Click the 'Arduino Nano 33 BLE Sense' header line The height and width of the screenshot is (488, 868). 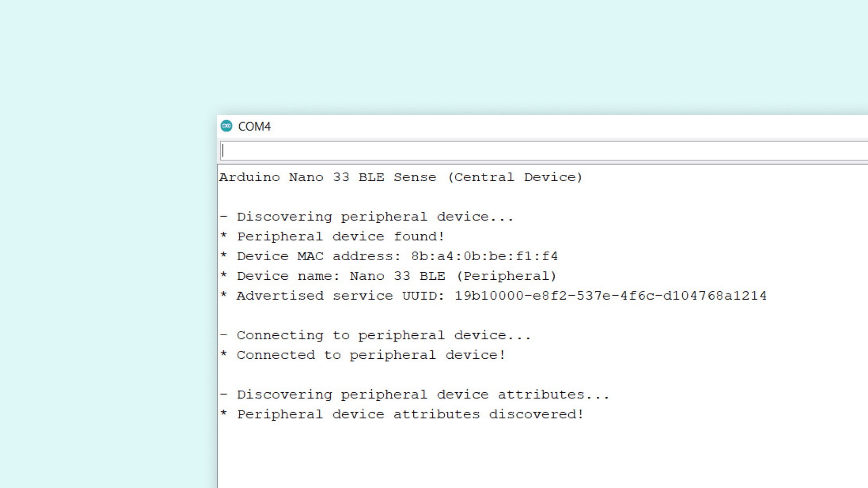pyautogui.click(x=328, y=177)
